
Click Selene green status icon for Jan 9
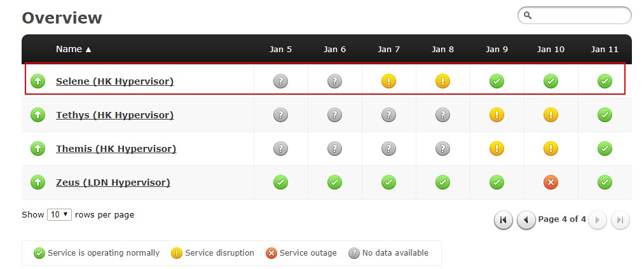click(497, 81)
